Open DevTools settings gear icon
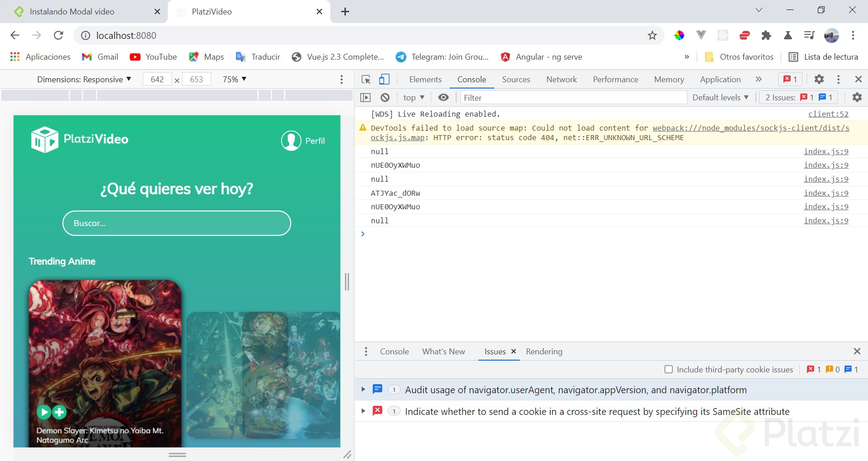Image resolution: width=868 pixels, height=461 pixels. (819, 80)
